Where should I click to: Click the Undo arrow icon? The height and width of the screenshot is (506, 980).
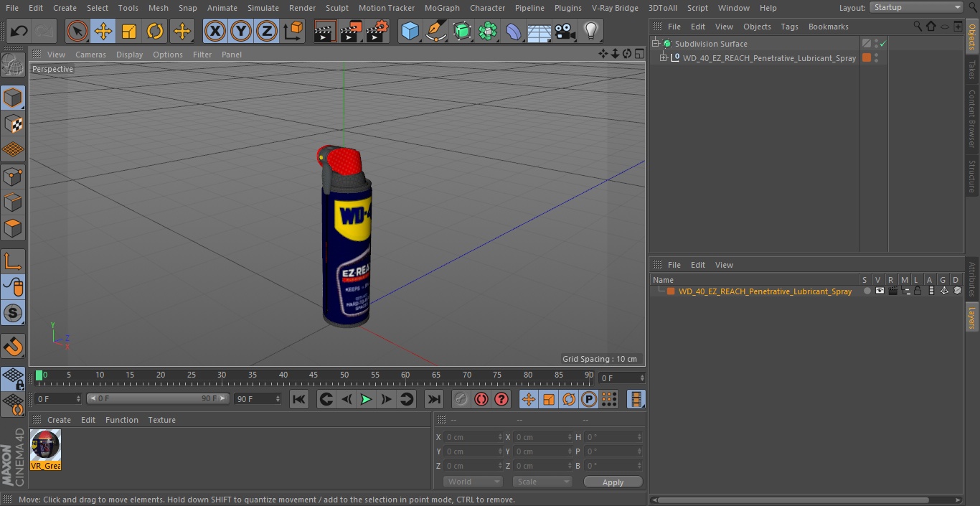click(19, 32)
